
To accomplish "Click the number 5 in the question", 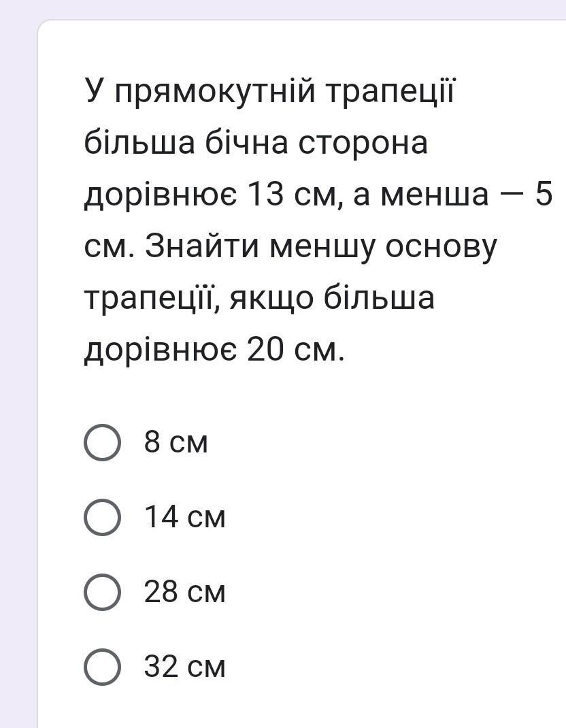I will pos(543,195).
